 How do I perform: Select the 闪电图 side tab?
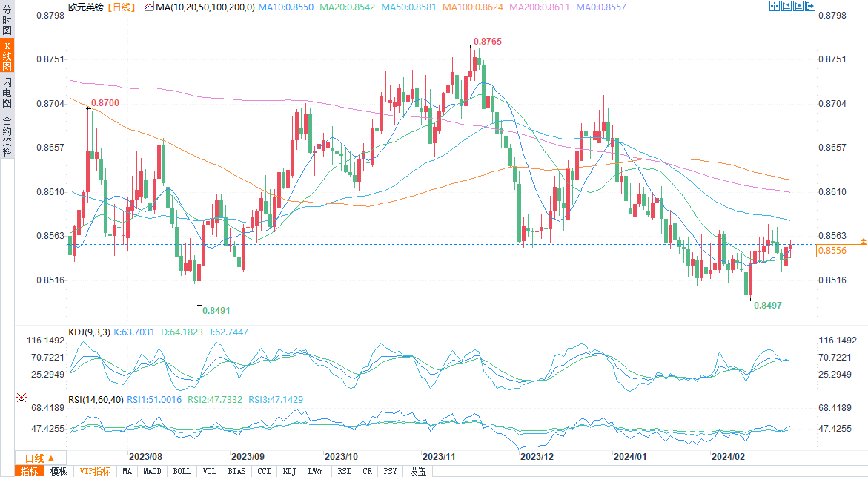[7, 92]
